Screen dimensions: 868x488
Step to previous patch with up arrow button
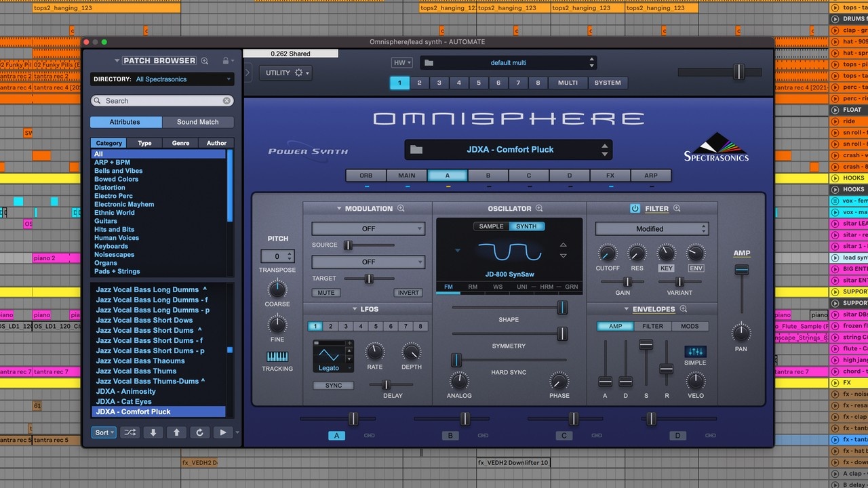pos(176,432)
